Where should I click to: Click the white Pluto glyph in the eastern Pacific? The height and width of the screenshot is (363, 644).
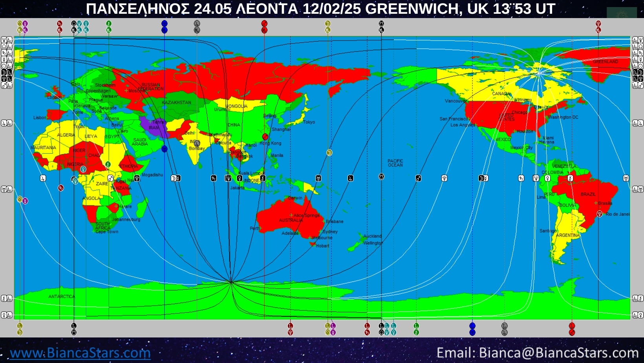click(x=444, y=178)
